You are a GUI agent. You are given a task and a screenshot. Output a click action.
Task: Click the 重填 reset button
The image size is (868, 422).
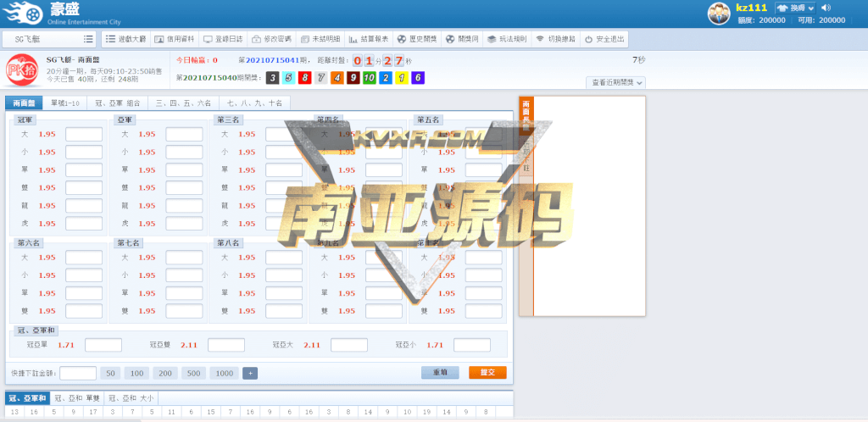[440, 373]
